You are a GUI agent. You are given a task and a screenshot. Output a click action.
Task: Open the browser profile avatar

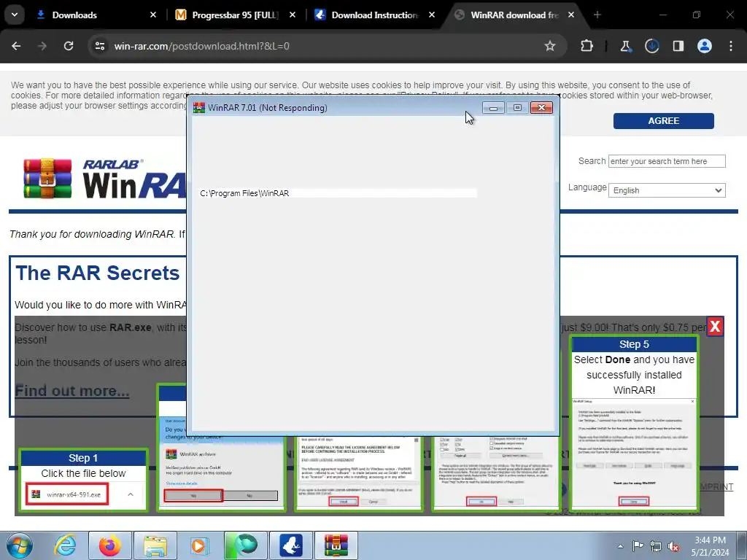[x=704, y=46]
